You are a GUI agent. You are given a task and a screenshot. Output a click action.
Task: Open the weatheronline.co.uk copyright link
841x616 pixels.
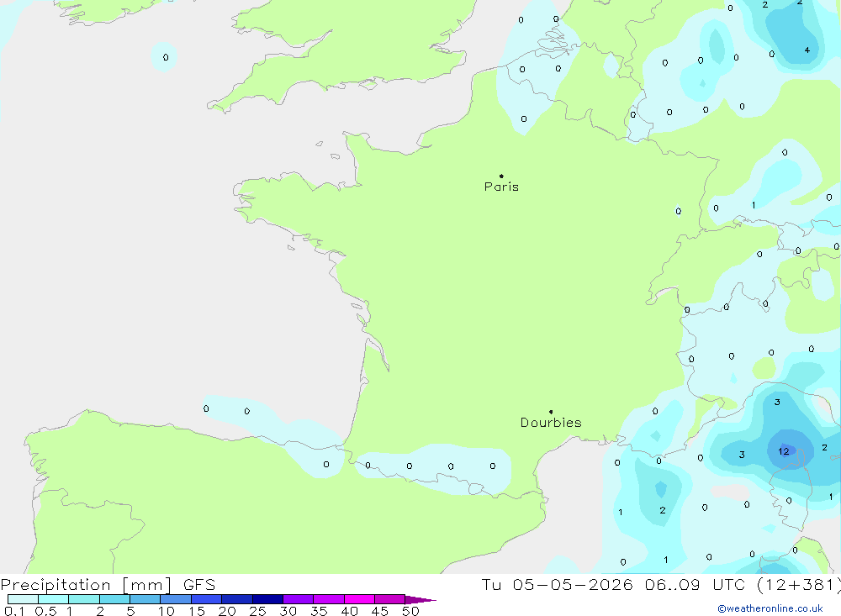(x=770, y=608)
